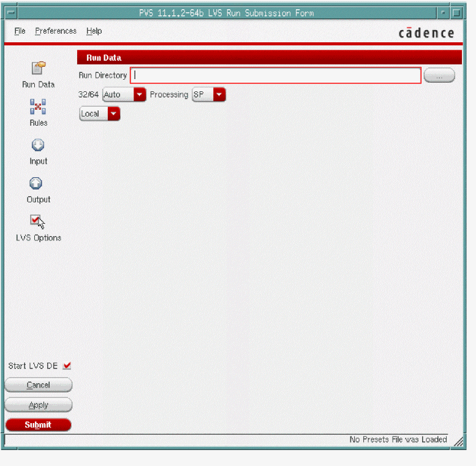Expand the Processing SP dropdown
This screenshot has width=476, height=466.
pos(209,94)
